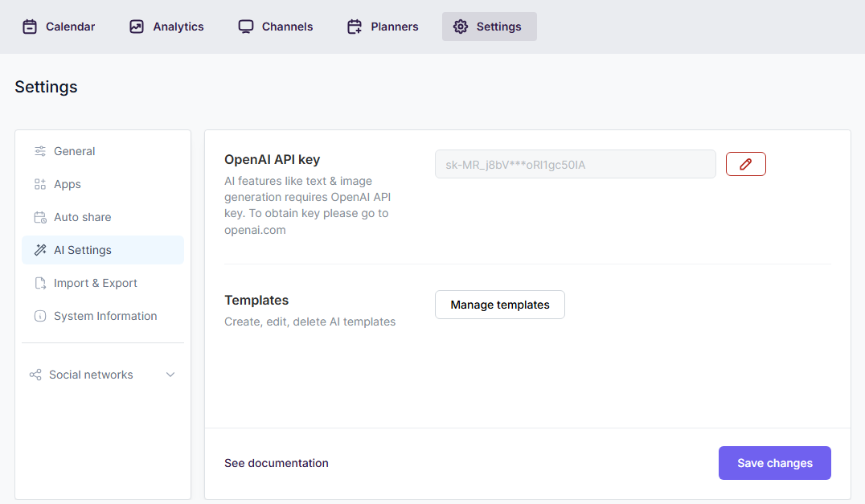Open General settings section
Image resolution: width=865 pixels, height=504 pixels.
point(103,151)
